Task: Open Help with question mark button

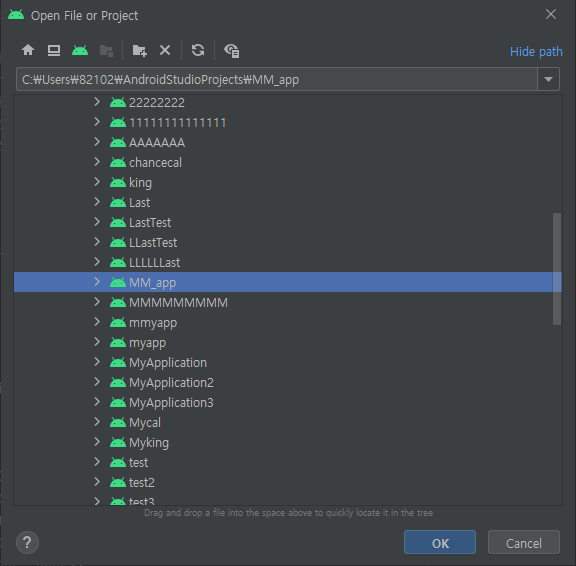Action: pyautogui.click(x=27, y=542)
